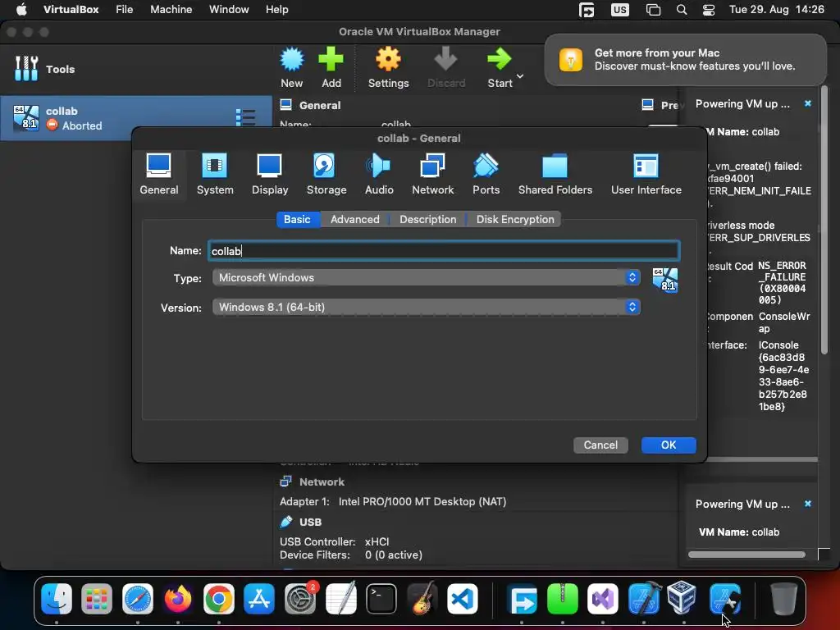Open Google Chrome from Dock
This screenshot has height=630, width=840.
coord(218,598)
